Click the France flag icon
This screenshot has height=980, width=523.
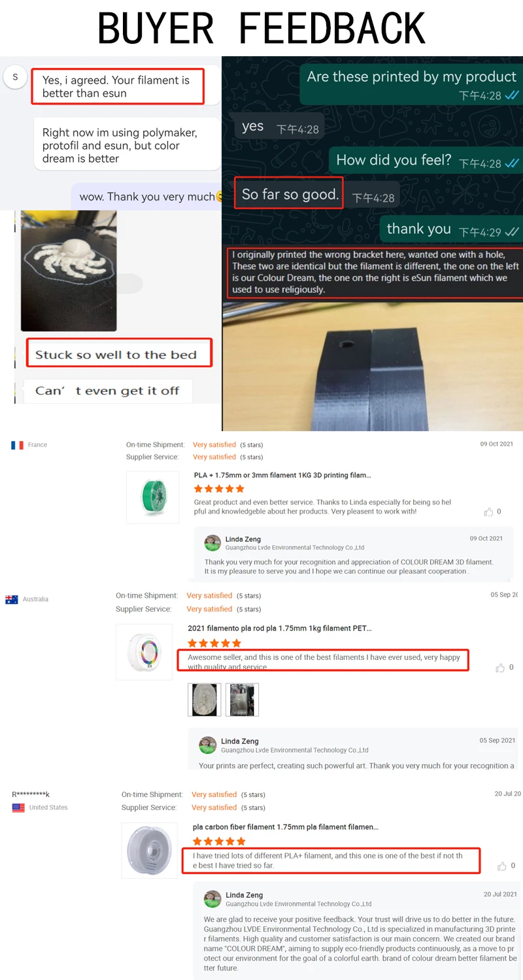tap(17, 445)
